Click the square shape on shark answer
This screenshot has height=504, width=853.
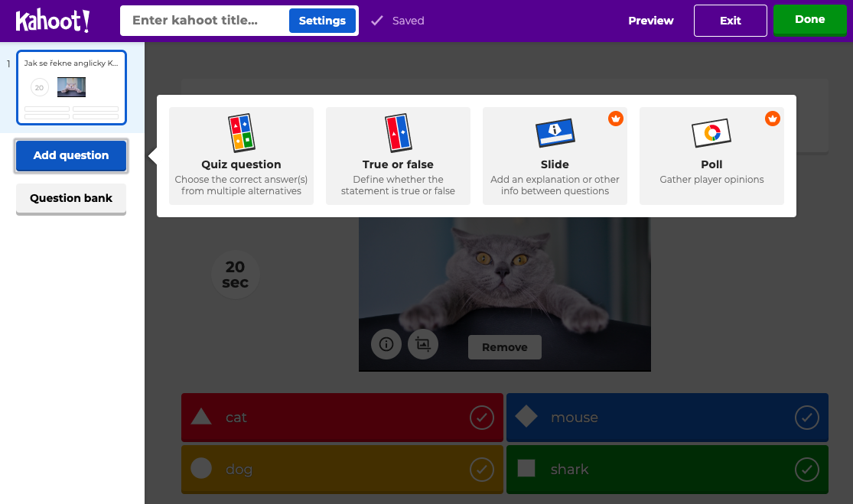coord(526,468)
